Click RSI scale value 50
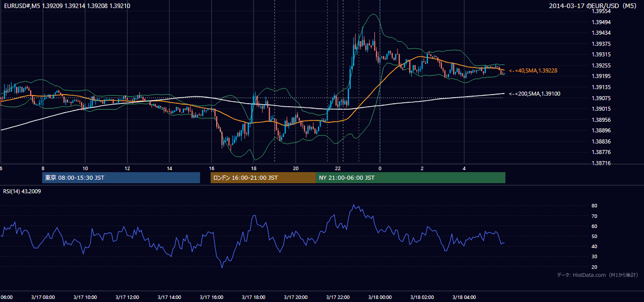This screenshot has width=644, height=302. click(595, 236)
